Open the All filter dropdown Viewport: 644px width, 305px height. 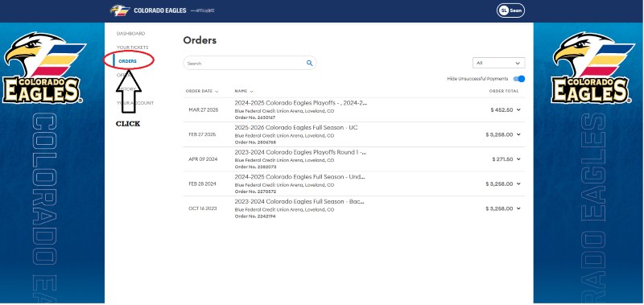tap(498, 64)
